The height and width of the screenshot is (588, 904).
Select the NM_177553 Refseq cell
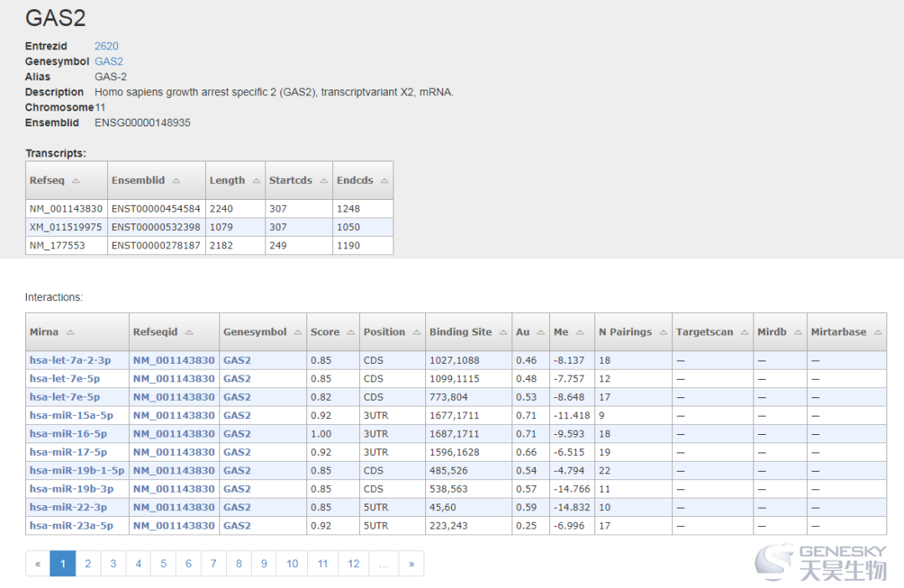click(66, 246)
